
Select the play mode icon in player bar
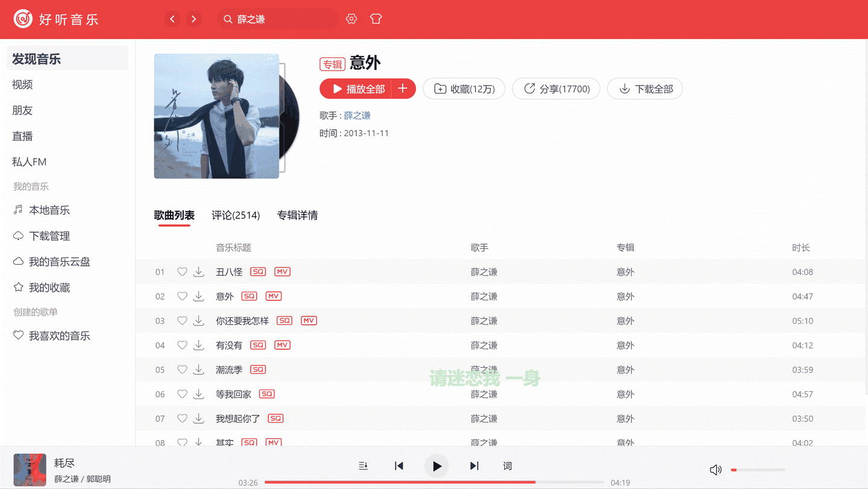point(363,465)
